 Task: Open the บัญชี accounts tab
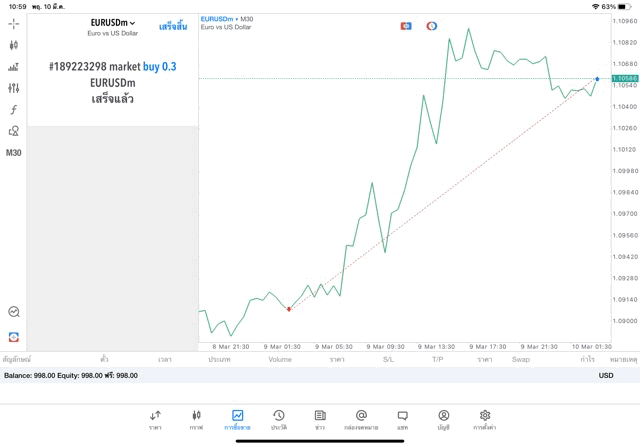point(444,420)
